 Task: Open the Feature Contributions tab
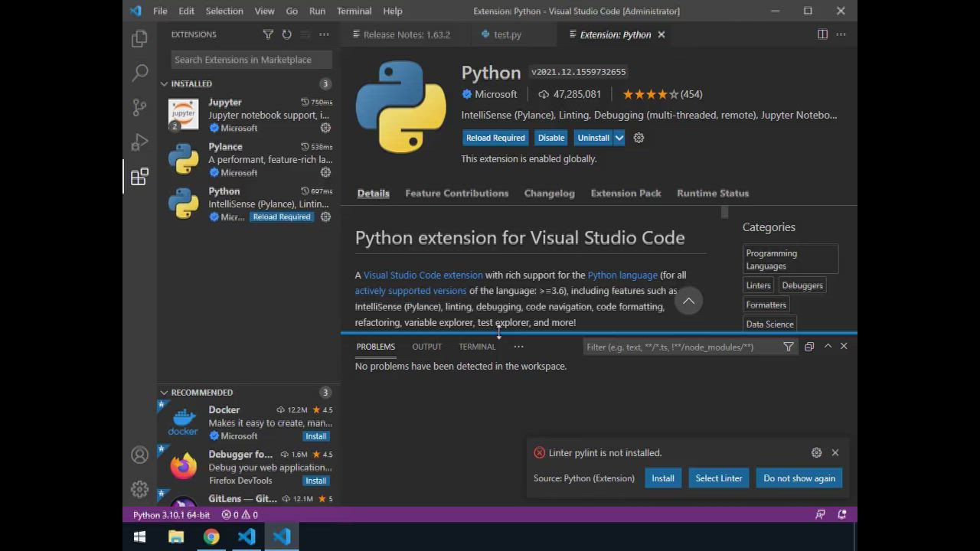click(457, 193)
